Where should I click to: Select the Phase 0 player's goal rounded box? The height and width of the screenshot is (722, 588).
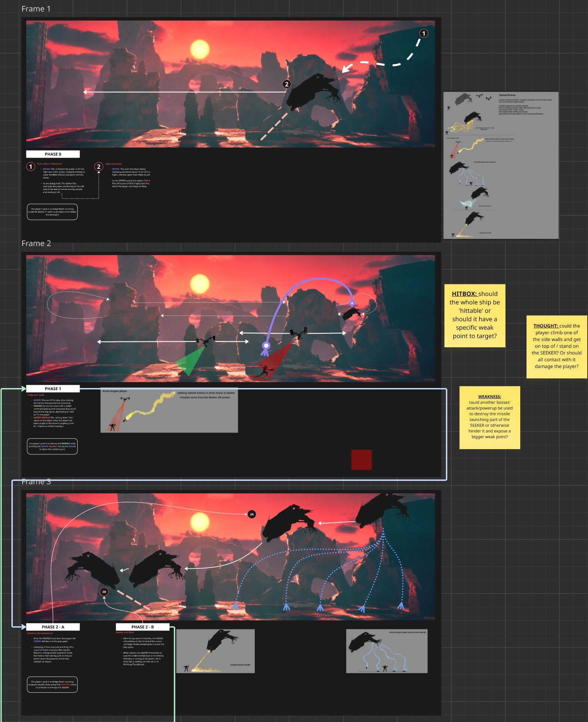tap(52, 212)
